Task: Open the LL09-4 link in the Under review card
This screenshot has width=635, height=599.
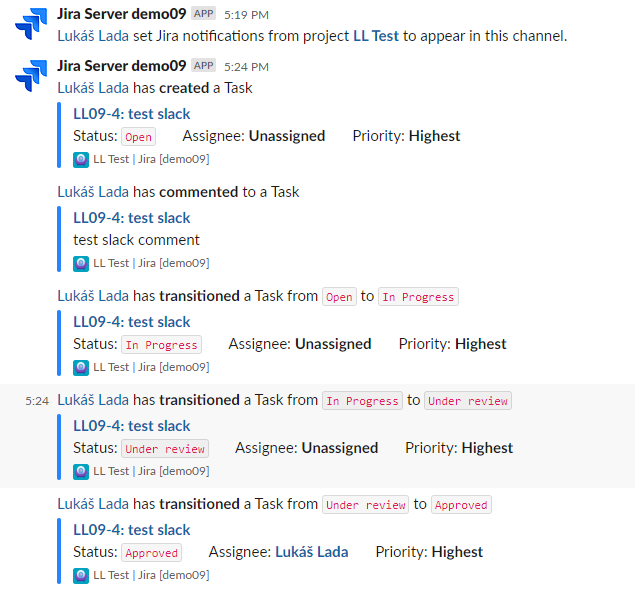Action: point(132,426)
